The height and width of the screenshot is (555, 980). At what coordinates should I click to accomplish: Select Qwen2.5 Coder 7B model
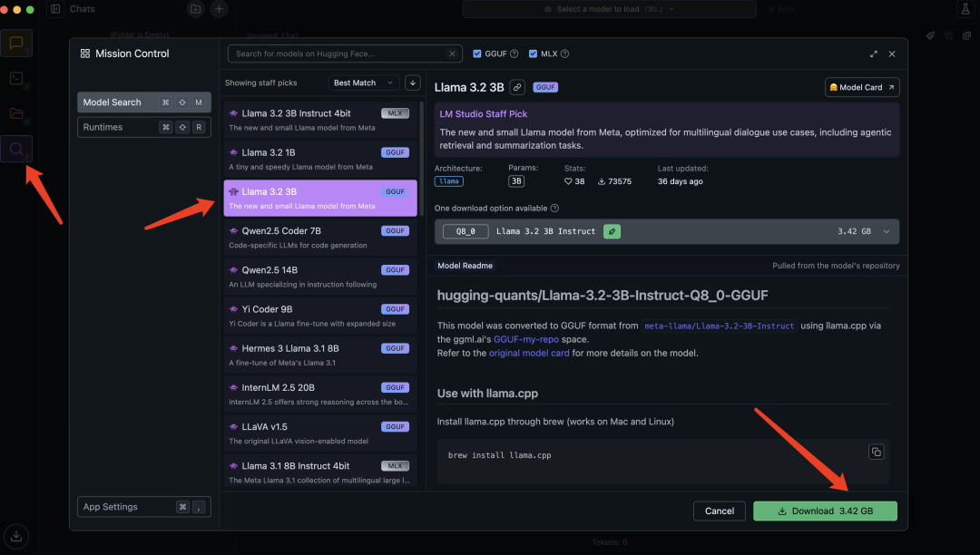click(x=320, y=238)
